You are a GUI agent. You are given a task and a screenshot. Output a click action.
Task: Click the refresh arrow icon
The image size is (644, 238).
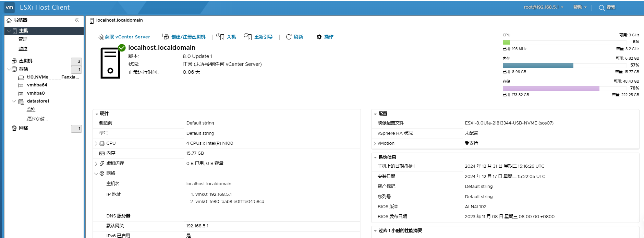(289, 37)
